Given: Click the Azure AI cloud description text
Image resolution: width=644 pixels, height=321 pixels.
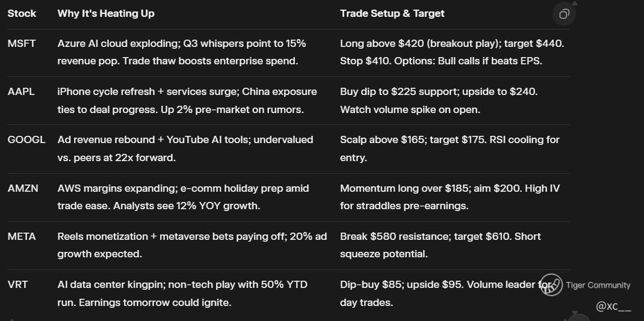Looking at the screenshot, I should [x=181, y=52].
